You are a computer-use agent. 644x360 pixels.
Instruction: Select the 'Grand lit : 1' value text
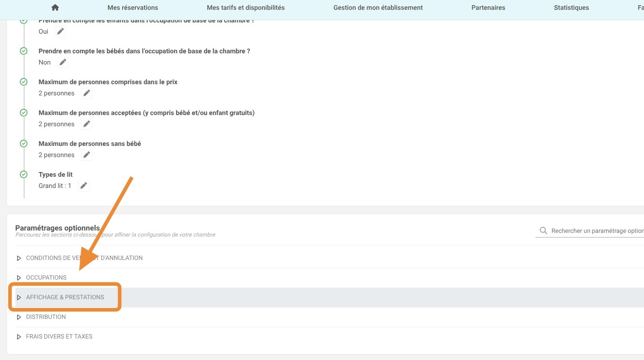tap(55, 186)
